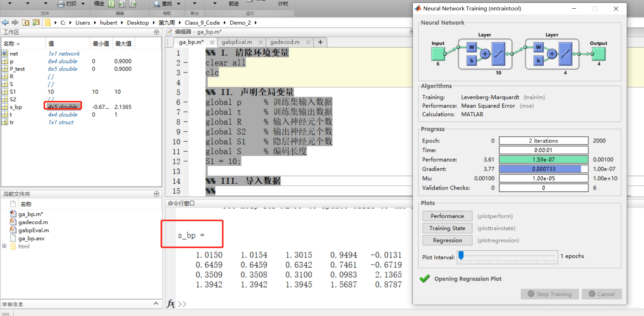The height and width of the screenshot is (316, 644).
Task: Click the s_bp matrix icon in the workspace
Action: 5,107
